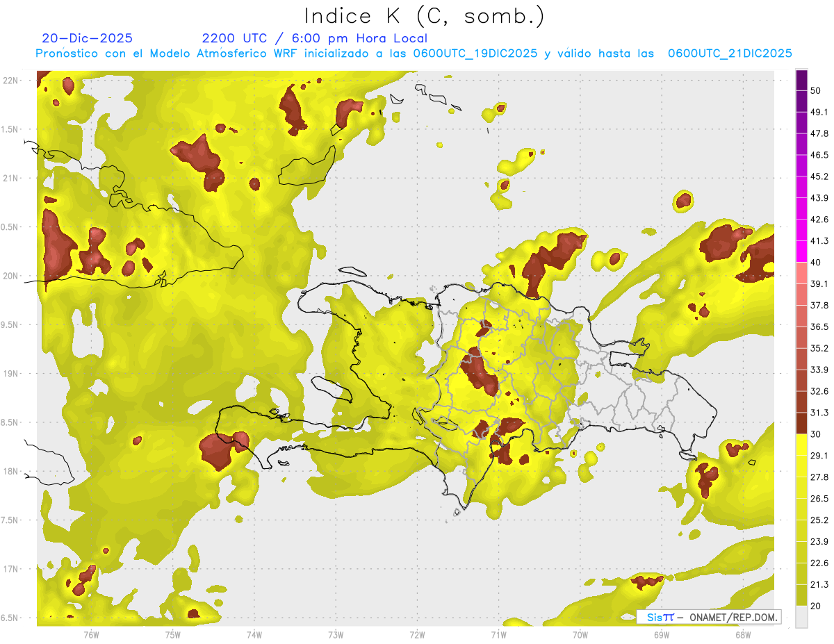This screenshot has width=834, height=644.
Task: Click the colorbar value '29.1'
Action: coord(819,456)
